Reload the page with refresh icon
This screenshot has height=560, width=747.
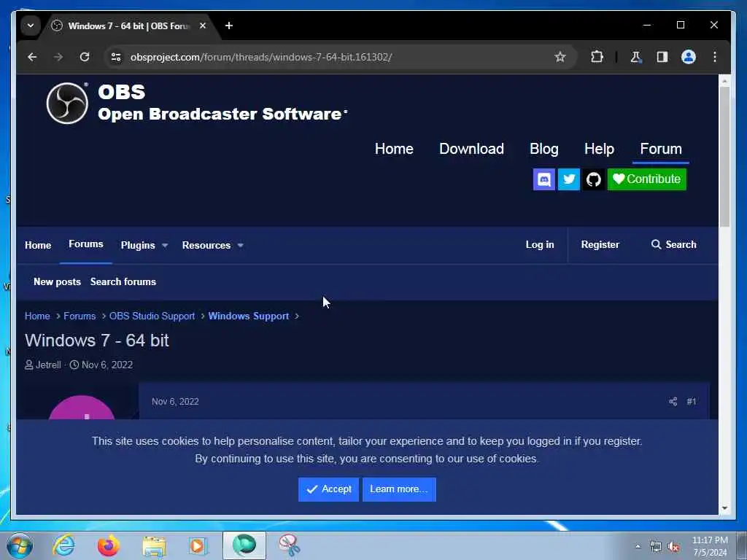point(85,57)
